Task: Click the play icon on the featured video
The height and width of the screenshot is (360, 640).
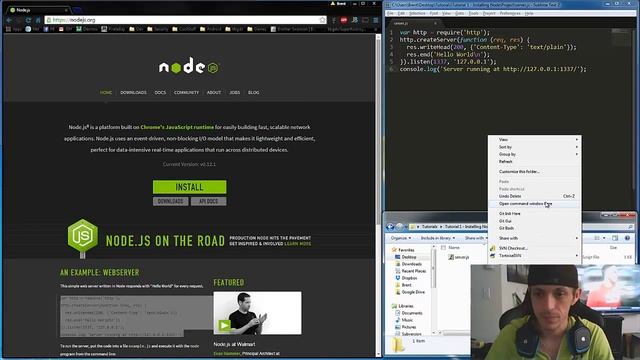Action: click(x=224, y=325)
